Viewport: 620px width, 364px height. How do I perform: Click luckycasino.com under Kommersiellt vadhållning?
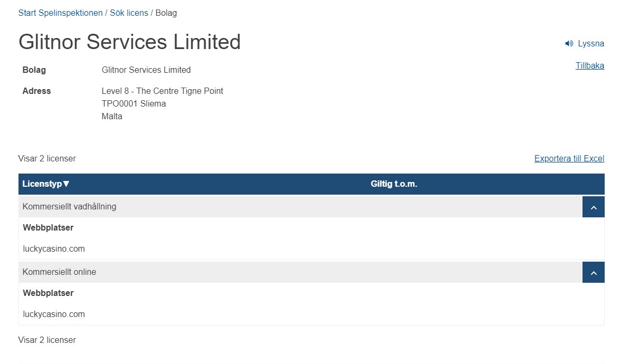point(54,249)
